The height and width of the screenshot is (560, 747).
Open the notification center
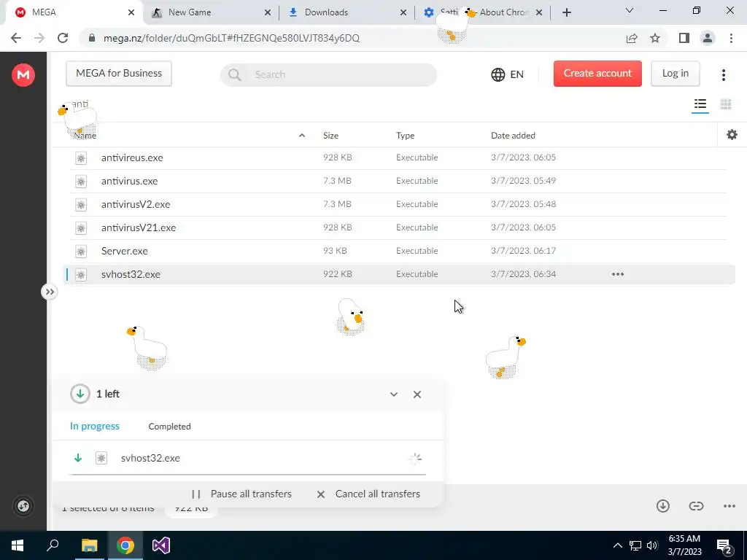[724, 545]
